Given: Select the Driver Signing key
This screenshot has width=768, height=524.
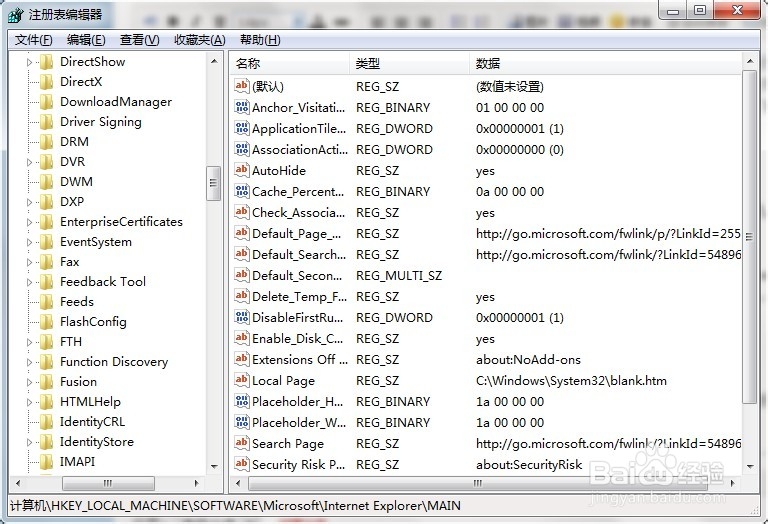Looking at the screenshot, I should coord(101,121).
